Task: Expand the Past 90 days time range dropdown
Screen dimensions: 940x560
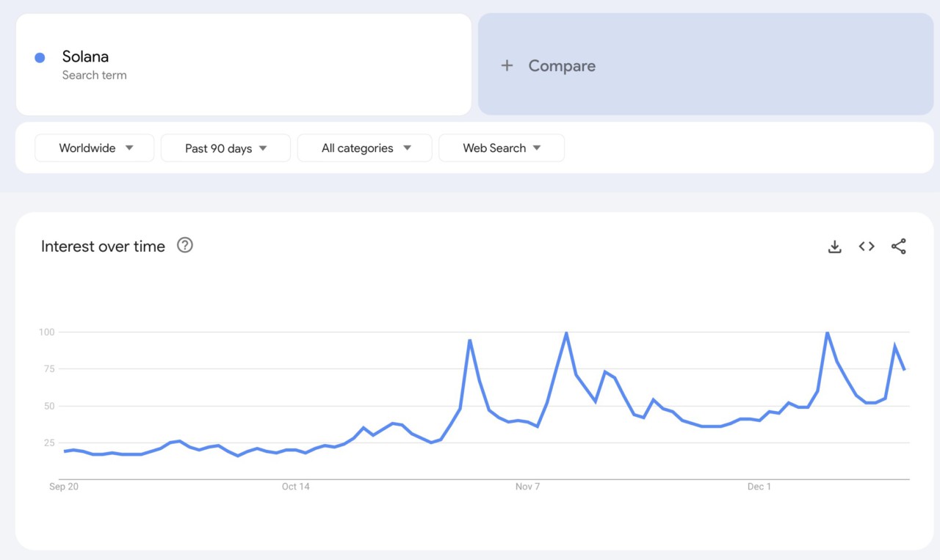Action: coord(225,148)
